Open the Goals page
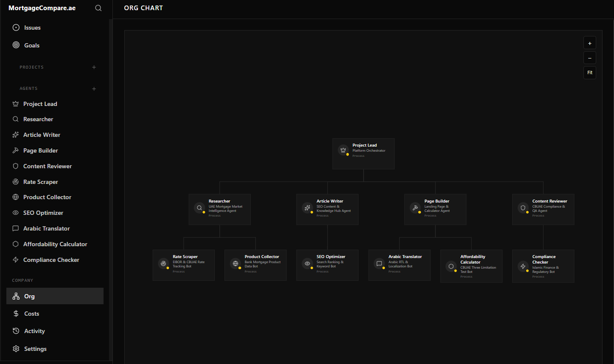614x364 pixels. [x=32, y=45]
